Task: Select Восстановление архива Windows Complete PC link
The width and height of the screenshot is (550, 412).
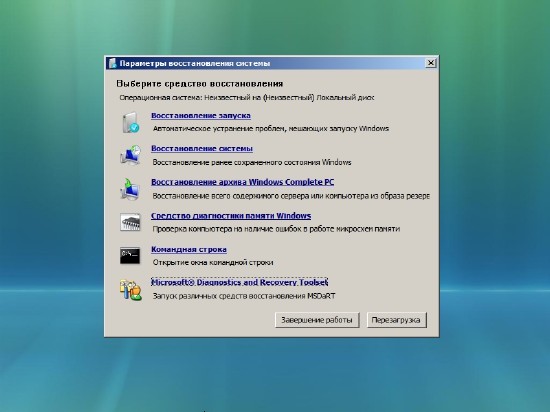Action: (x=242, y=182)
